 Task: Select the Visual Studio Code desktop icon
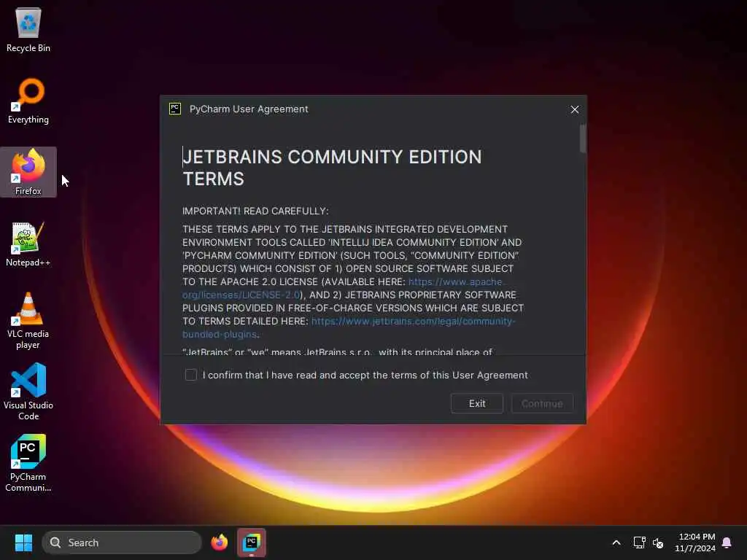tap(28, 392)
